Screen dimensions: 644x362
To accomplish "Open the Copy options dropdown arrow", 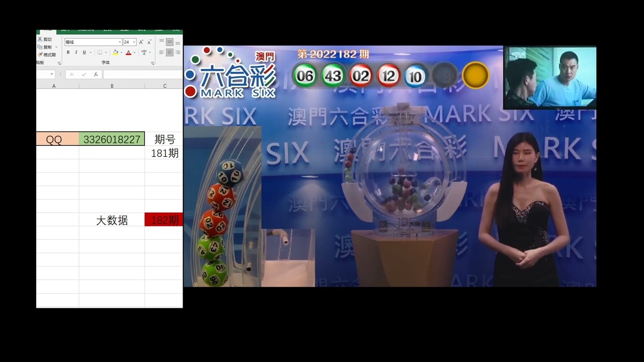I will coord(56,47).
